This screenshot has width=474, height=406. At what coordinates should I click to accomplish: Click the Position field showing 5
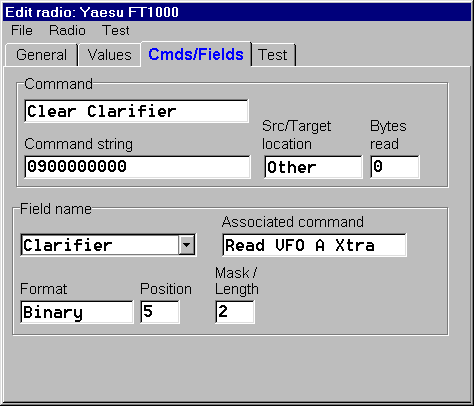[x=160, y=312]
